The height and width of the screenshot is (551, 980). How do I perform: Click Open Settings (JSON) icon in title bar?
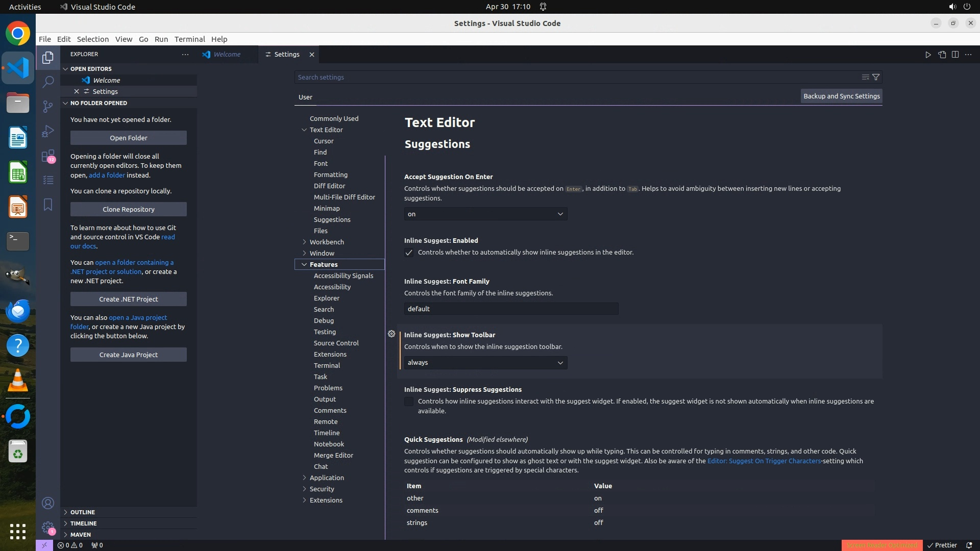(x=942, y=55)
